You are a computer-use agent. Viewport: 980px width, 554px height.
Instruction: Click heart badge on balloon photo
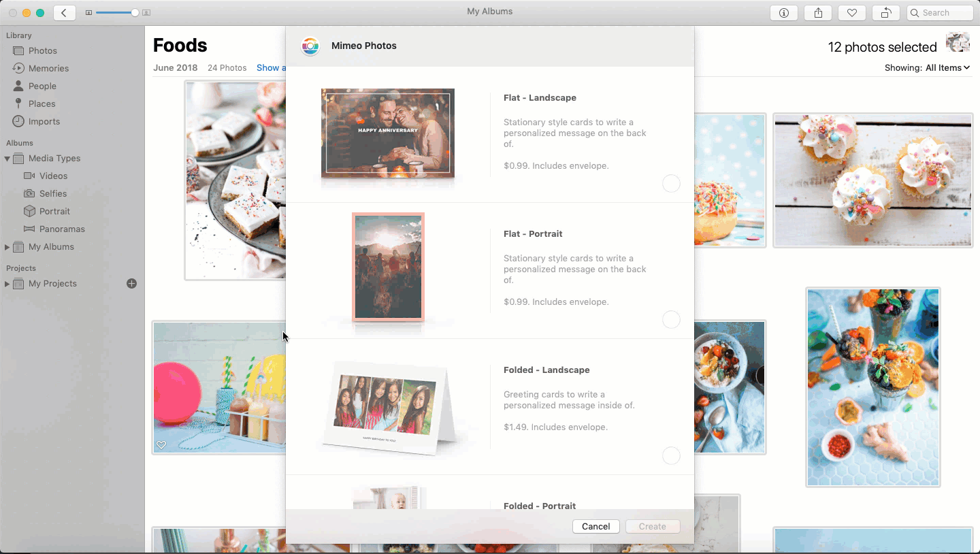coord(161,445)
